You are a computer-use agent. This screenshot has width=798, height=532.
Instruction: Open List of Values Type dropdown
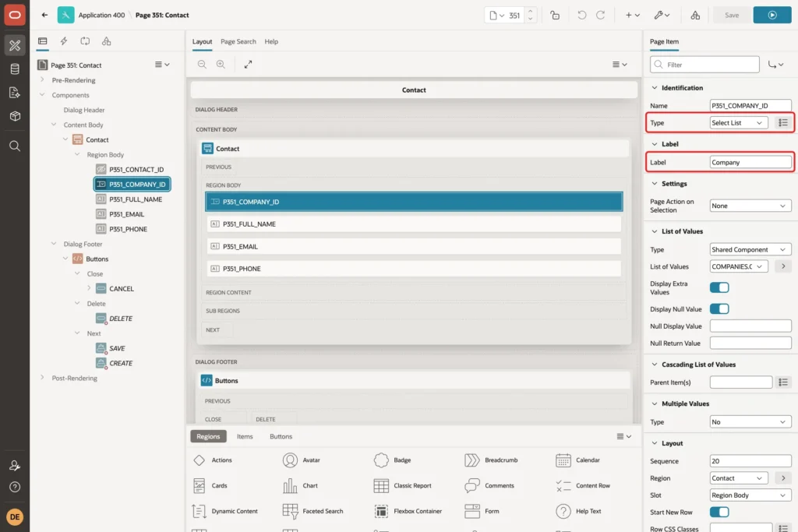point(750,249)
